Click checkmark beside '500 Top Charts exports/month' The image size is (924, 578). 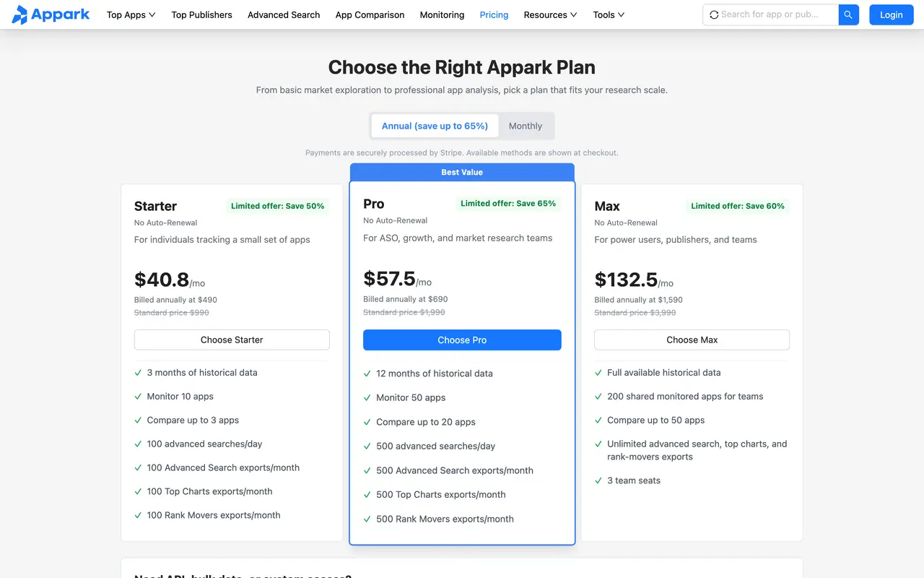tap(367, 495)
